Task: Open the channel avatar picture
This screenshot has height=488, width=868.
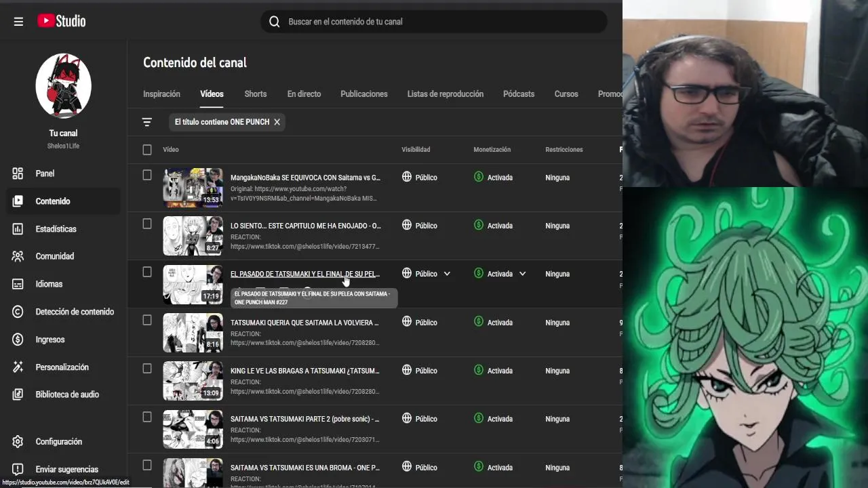Action: pos(63,85)
